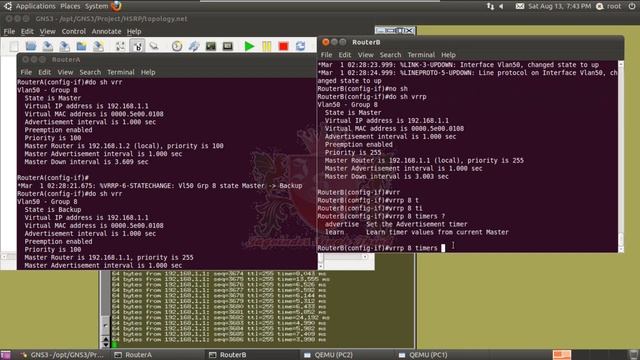Start all devices with green play button

pyautogui.click(x=249, y=46)
